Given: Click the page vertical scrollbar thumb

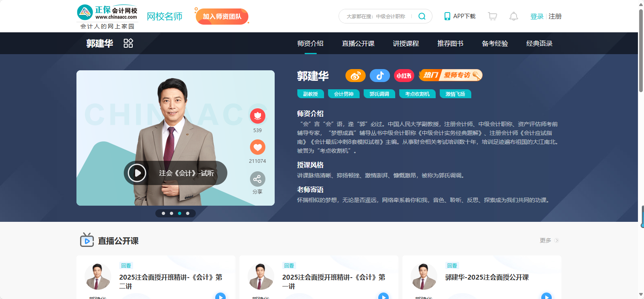Looking at the screenshot, I should pos(641,51).
